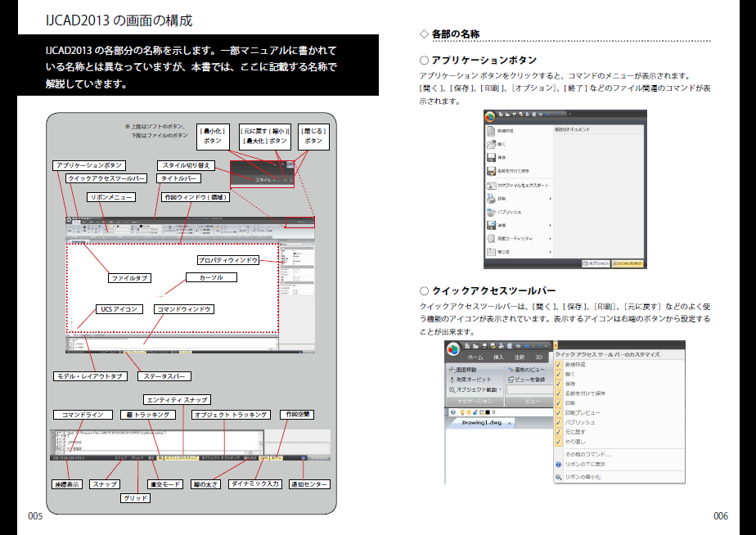The width and height of the screenshot is (756, 535).
Task: Choose リボンの最小化 in customize menu
Action: pyautogui.click(x=583, y=477)
